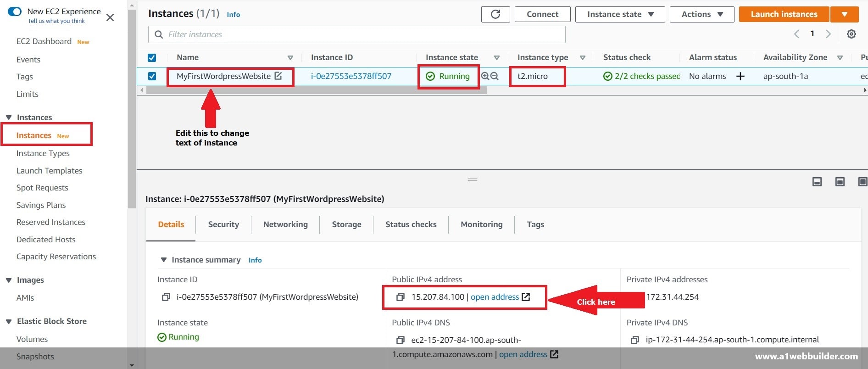Open Events in sidebar
The width and height of the screenshot is (868, 369).
28,60
